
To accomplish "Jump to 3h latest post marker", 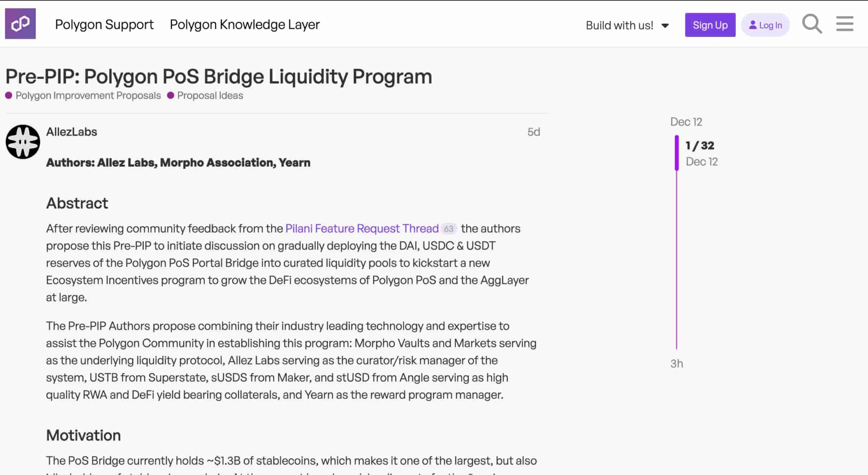I will coord(676,364).
